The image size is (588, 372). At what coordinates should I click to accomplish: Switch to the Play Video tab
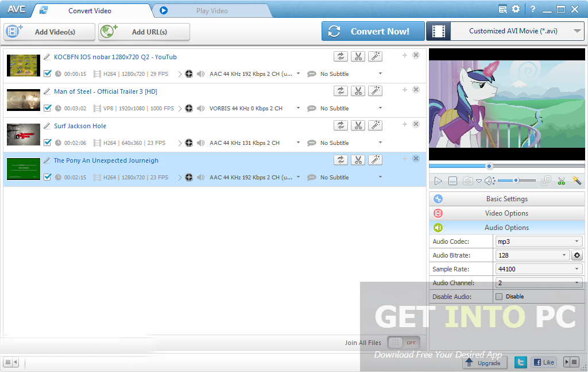[212, 11]
